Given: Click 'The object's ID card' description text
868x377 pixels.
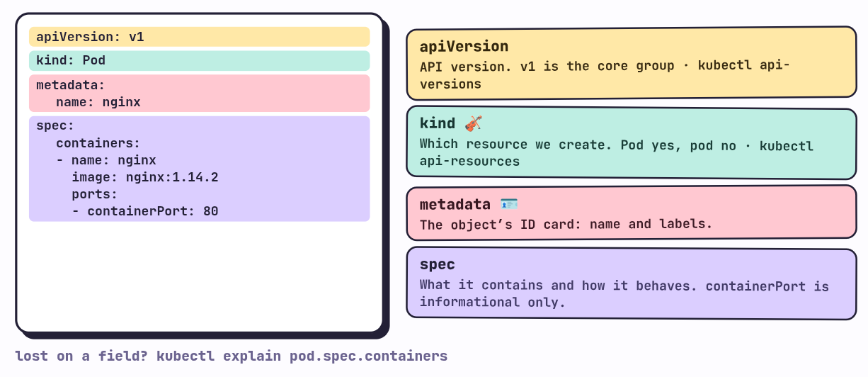Looking at the screenshot, I should (x=566, y=225).
